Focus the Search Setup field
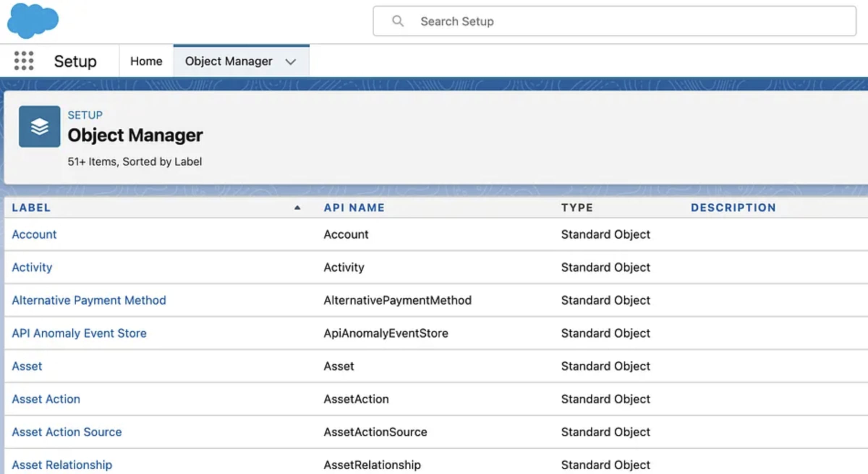This screenshot has width=868, height=474. [615, 21]
